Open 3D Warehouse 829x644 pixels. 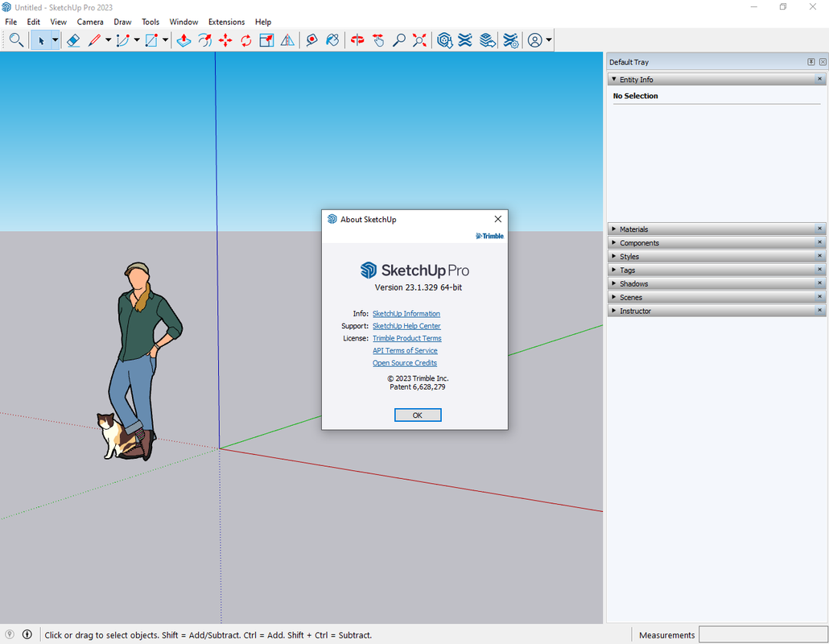(444, 40)
